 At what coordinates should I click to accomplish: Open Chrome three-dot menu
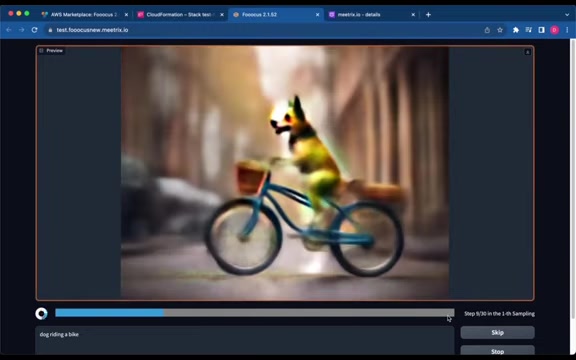[567, 30]
